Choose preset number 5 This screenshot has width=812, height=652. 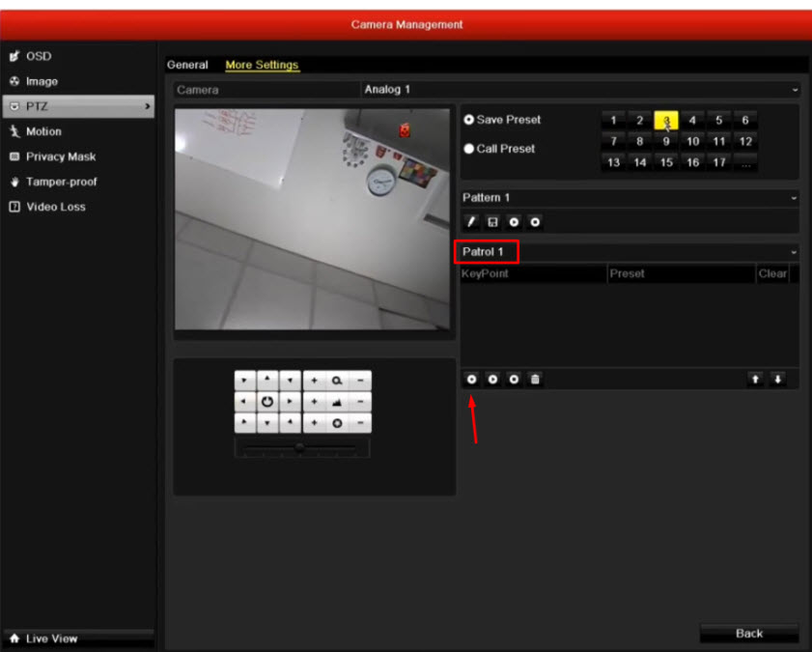pos(718,121)
